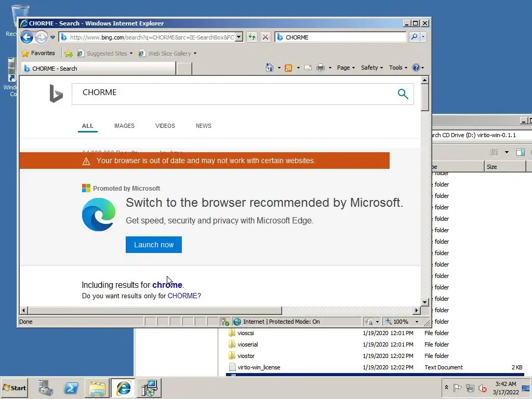Viewport: 532px width, 399px height.
Task: Select the viostor folder in Explorer
Action: (246, 356)
